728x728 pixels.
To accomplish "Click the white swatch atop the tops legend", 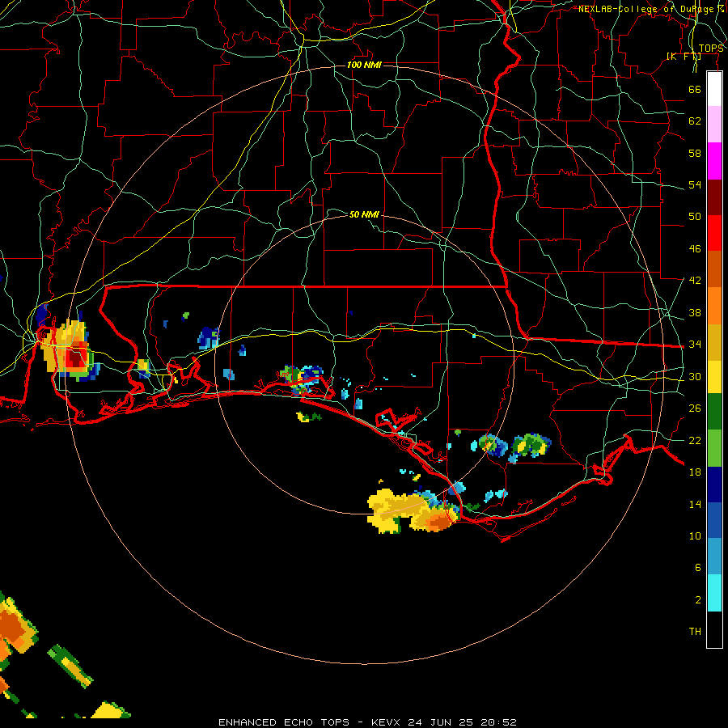I will pos(714,89).
